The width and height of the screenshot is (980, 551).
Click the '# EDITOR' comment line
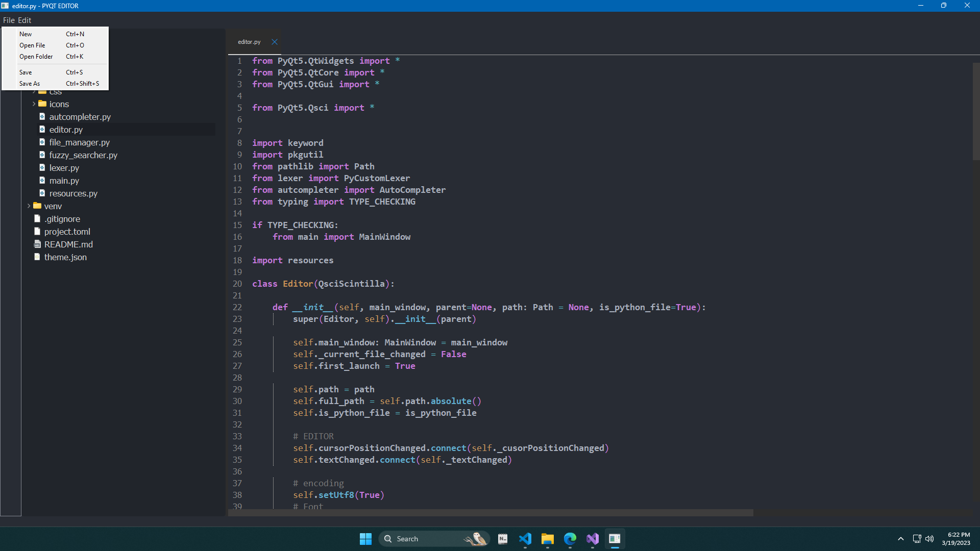point(313,437)
